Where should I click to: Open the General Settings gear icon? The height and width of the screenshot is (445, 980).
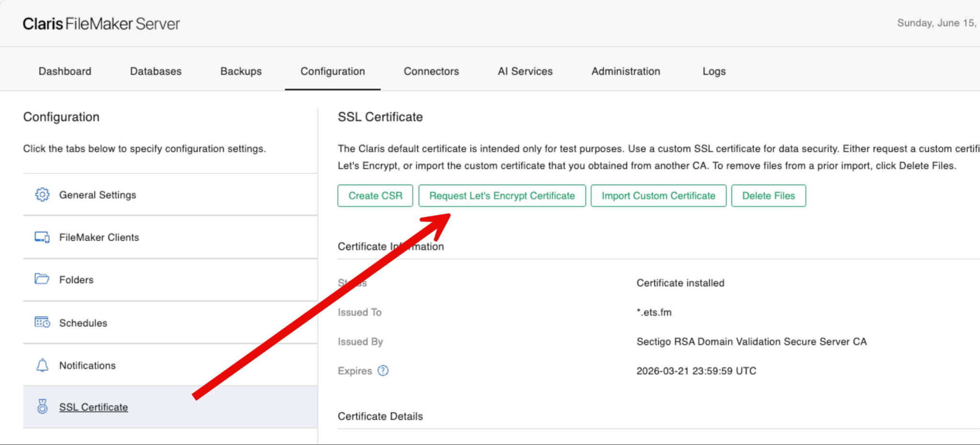click(x=42, y=195)
